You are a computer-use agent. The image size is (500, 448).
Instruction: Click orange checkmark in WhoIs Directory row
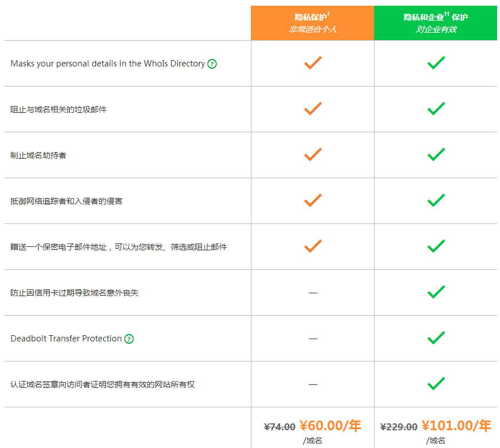[313, 63]
